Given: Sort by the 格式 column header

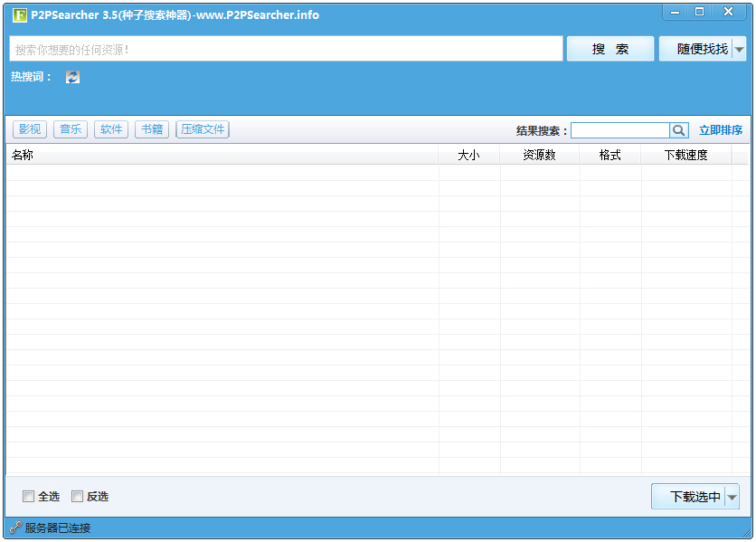Looking at the screenshot, I should pyautogui.click(x=610, y=155).
